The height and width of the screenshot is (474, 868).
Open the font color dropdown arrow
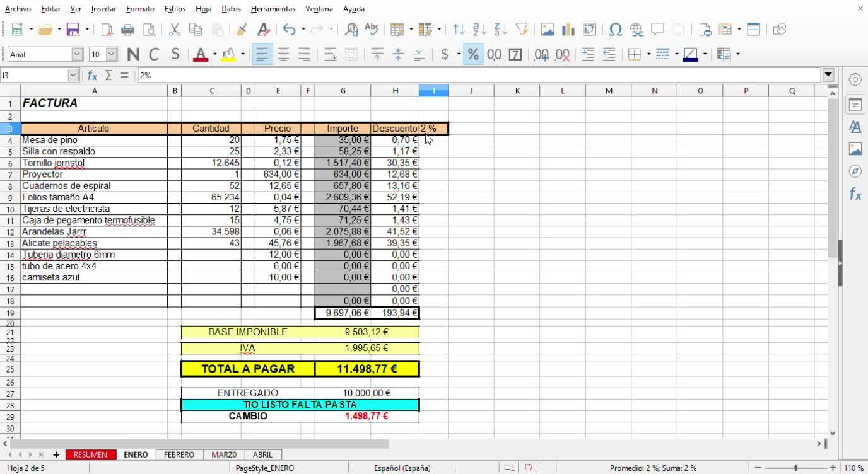point(214,54)
